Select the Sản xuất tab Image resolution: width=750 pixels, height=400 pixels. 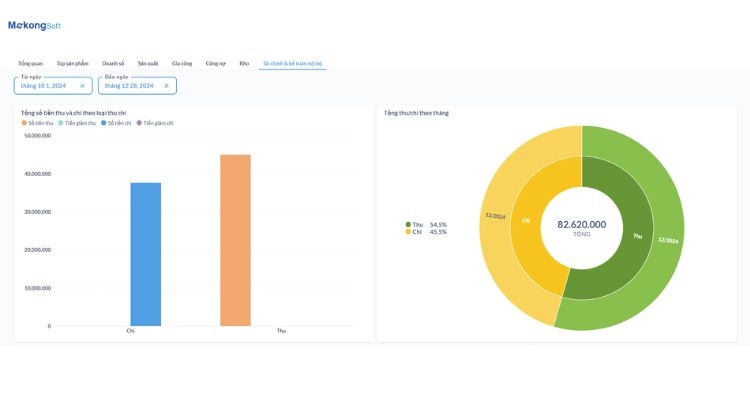[x=148, y=63]
